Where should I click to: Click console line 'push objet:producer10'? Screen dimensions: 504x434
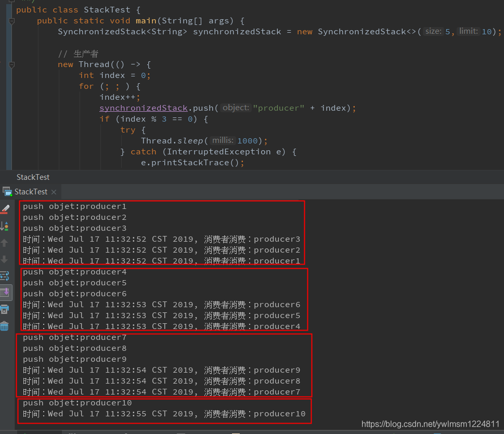click(77, 403)
